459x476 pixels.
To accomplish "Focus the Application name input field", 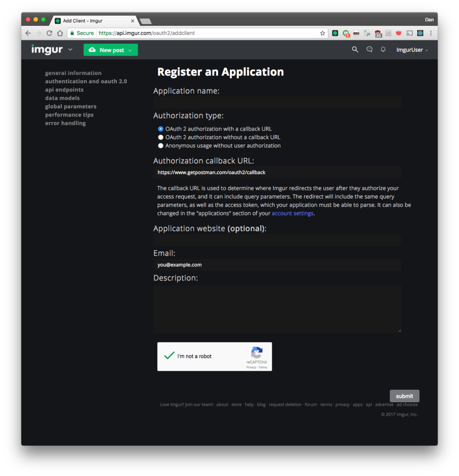I will (x=277, y=103).
